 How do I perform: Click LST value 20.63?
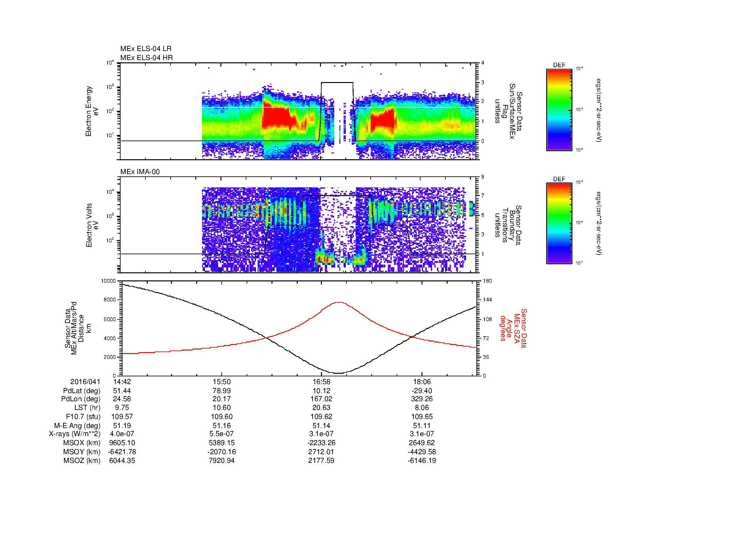321,408
